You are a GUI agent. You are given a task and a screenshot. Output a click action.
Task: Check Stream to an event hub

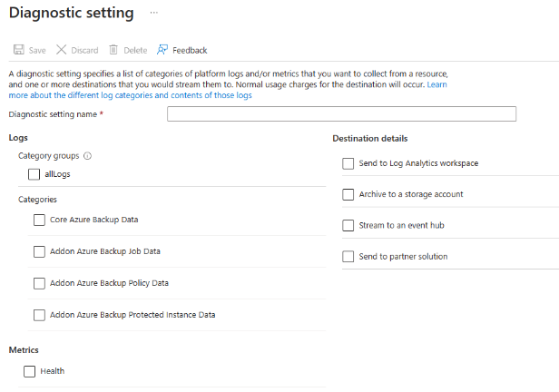tap(348, 225)
